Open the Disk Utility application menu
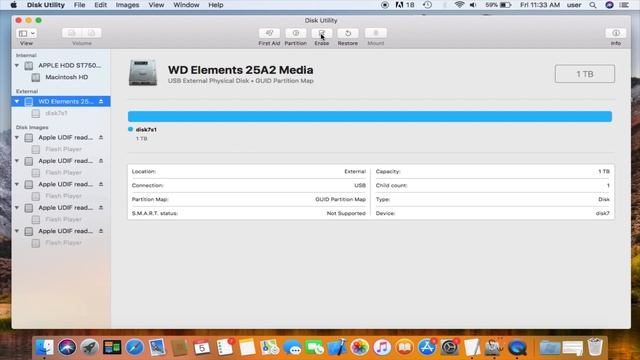640x360 pixels. 46,5
